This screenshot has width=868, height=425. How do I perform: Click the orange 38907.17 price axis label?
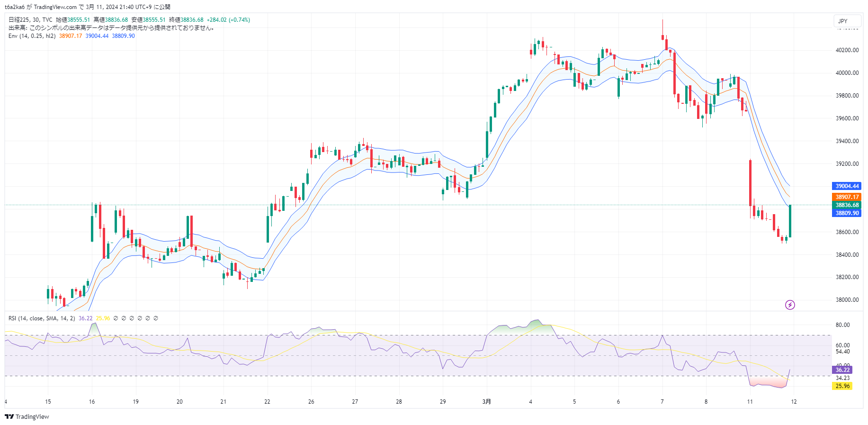[847, 197]
